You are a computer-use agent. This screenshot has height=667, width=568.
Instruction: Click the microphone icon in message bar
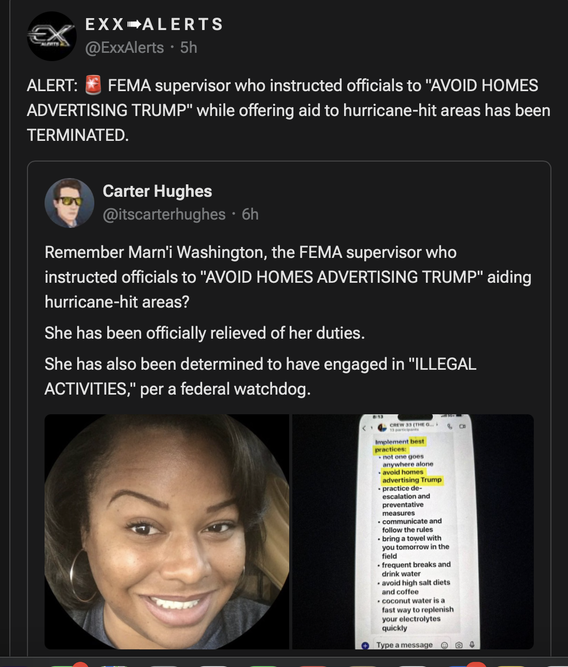472,645
